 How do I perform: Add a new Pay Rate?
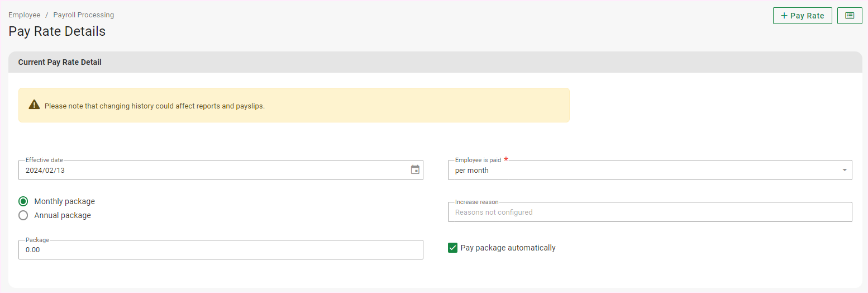tap(802, 16)
